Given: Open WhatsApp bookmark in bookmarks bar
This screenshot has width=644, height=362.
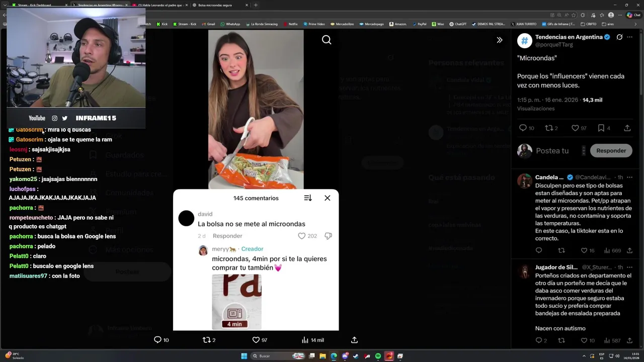Looking at the screenshot, I should click(230, 24).
